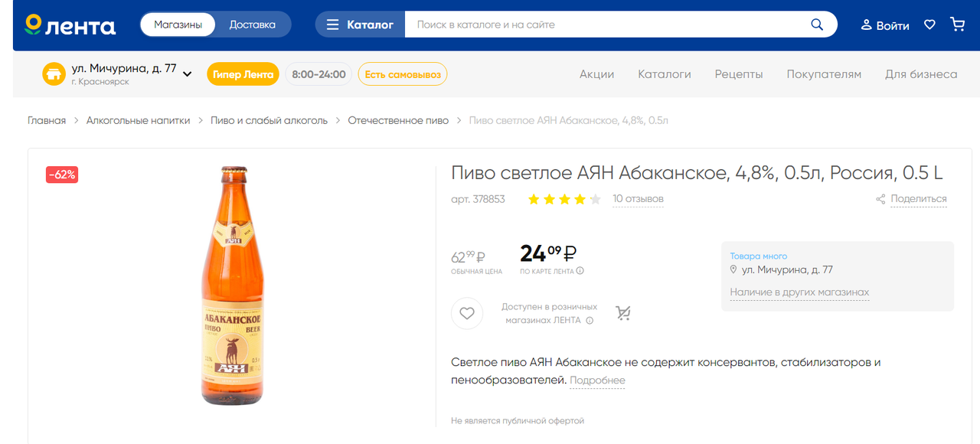Open the Покупателям menu item
This screenshot has height=444, width=980.
click(824, 74)
